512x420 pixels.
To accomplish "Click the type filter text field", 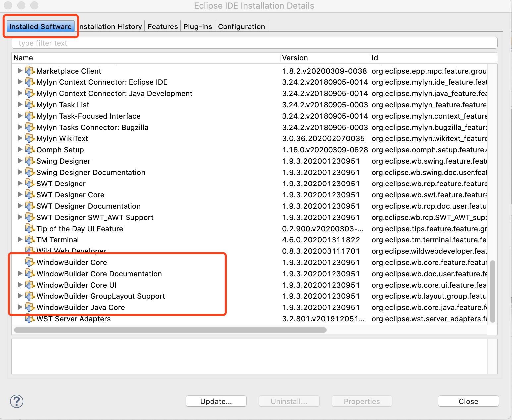I will coord(132,43).
